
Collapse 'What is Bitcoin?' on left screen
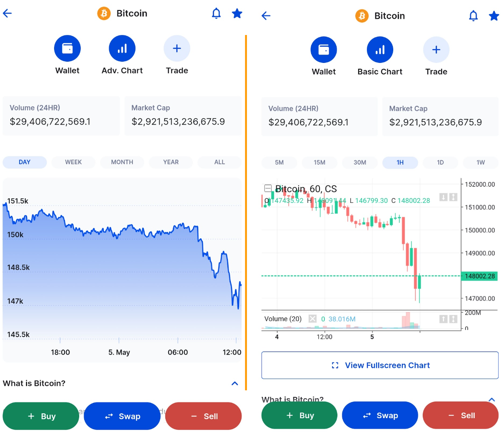(235, 383)
